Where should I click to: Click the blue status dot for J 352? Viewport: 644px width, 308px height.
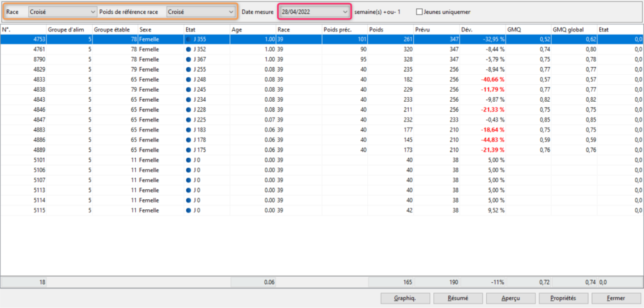tap(189, 49)
